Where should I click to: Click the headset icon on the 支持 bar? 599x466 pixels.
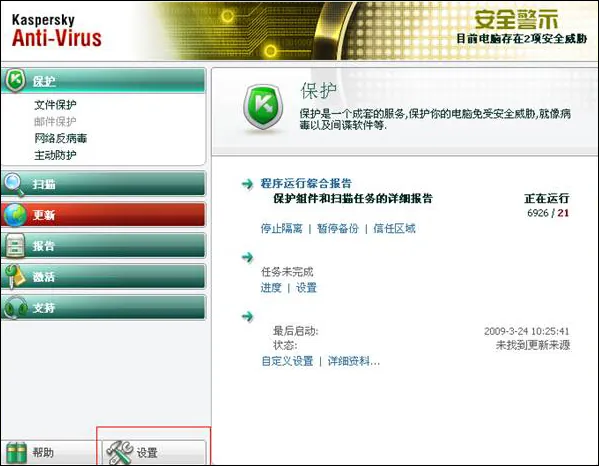point(16,307)
